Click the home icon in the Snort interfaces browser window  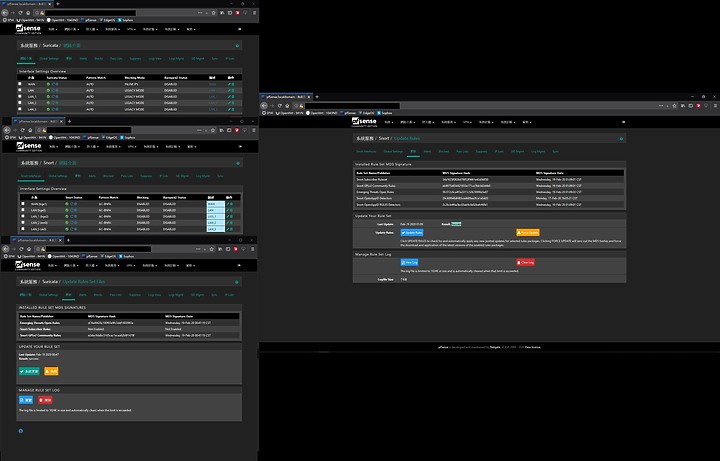coord(30,130)
